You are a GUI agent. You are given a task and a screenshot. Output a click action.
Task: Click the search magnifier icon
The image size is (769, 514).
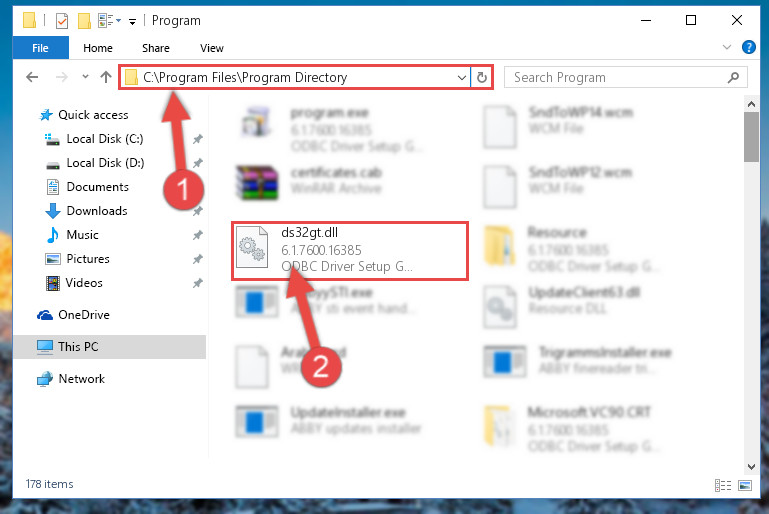[x=733, y=77]
